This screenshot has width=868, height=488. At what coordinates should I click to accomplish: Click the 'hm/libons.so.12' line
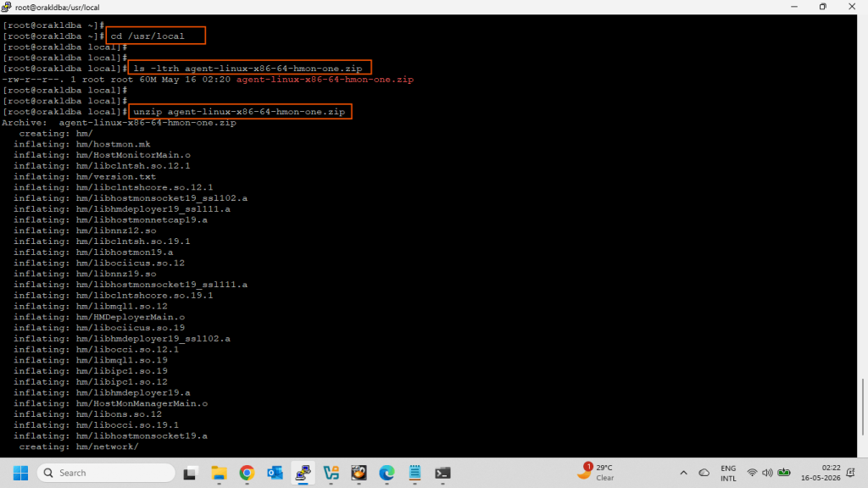(x=87, y=414)
